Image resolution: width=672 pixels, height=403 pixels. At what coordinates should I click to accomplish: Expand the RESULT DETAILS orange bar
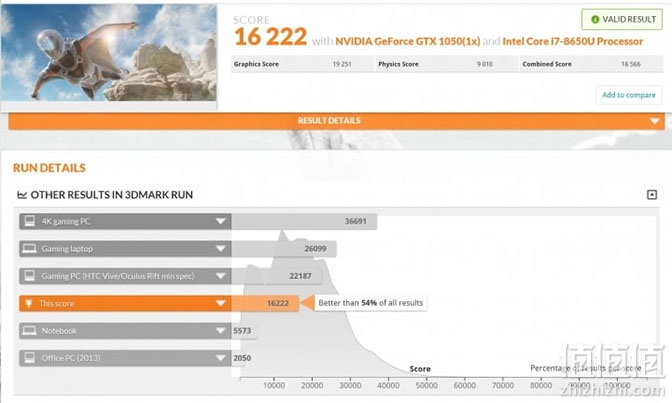[336, 121]
